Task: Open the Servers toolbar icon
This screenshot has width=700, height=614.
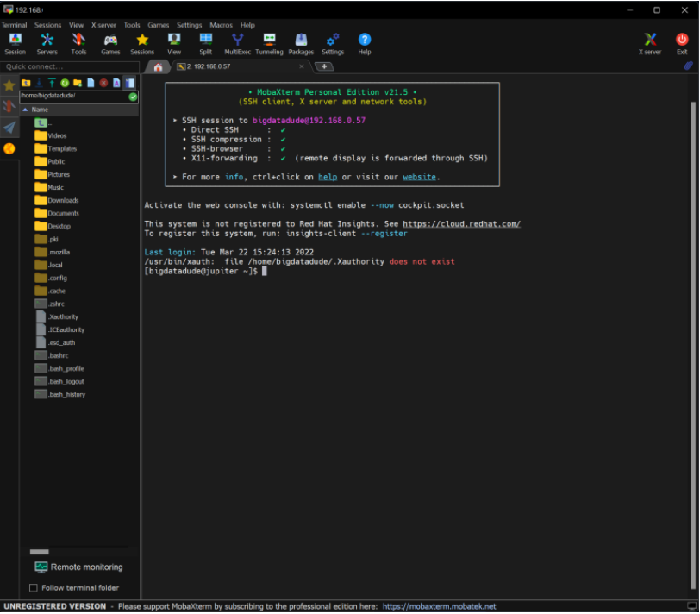Action: click(x=47, y=44)
